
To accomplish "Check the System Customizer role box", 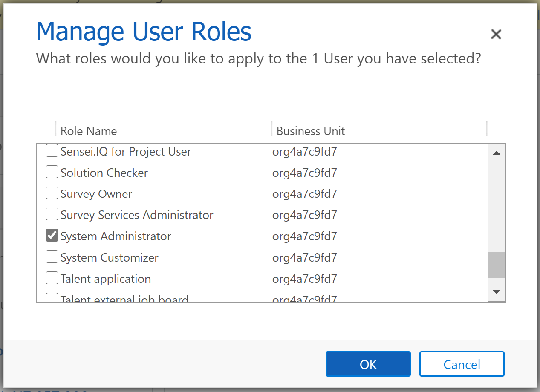I will coord(52,257).
